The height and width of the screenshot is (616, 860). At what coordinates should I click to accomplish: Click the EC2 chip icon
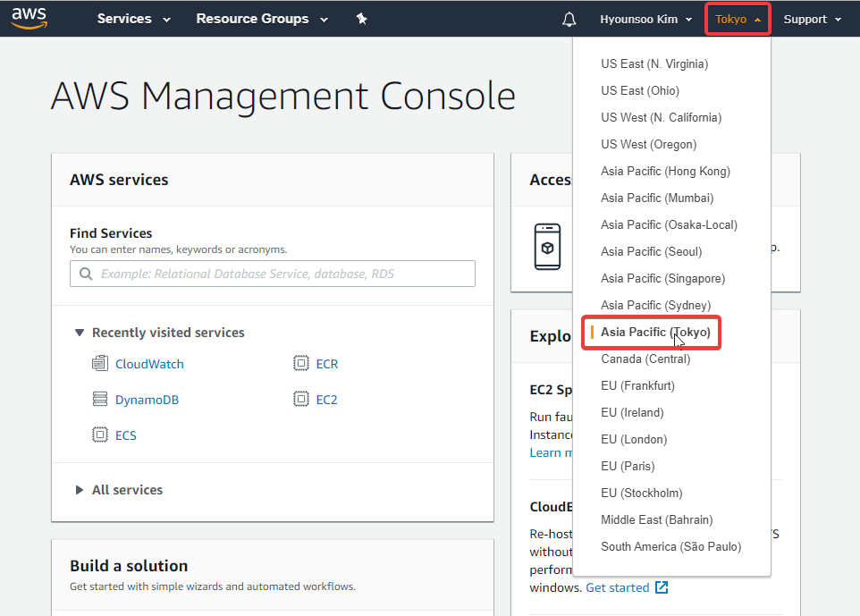coord(301,399)
